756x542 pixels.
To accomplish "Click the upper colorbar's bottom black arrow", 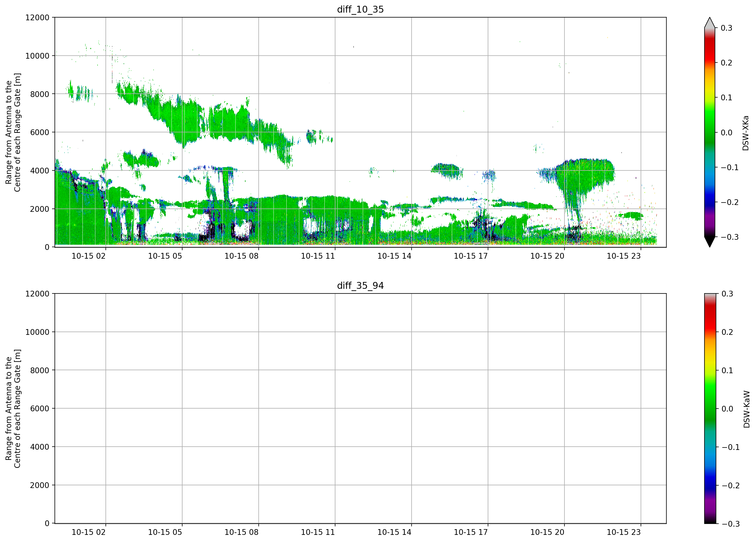I will point(710,242).
